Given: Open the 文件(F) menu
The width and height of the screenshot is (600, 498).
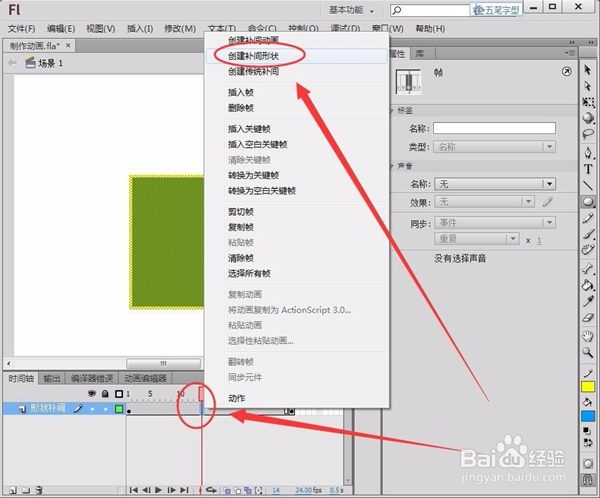Looking at the screenshot, I should (x=21, y=29).
